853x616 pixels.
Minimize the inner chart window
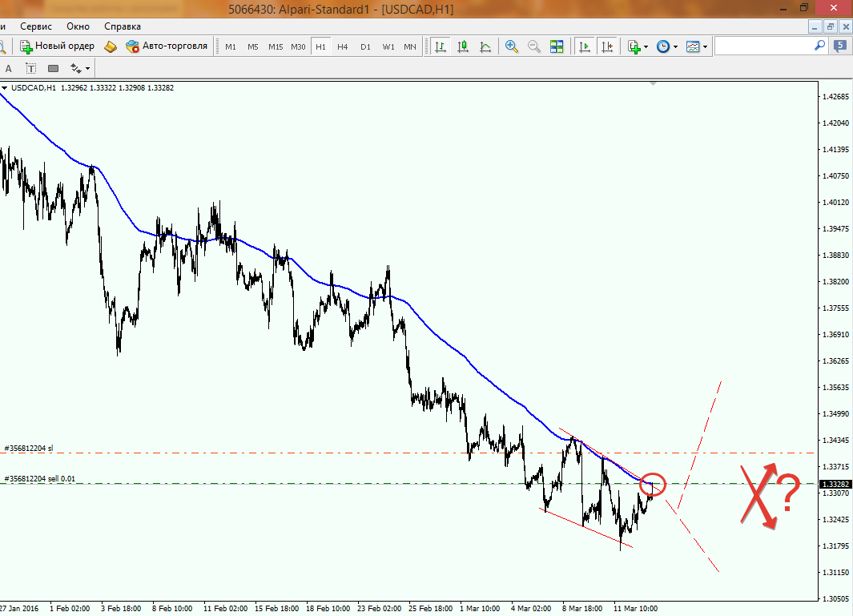tap(815, 26)
